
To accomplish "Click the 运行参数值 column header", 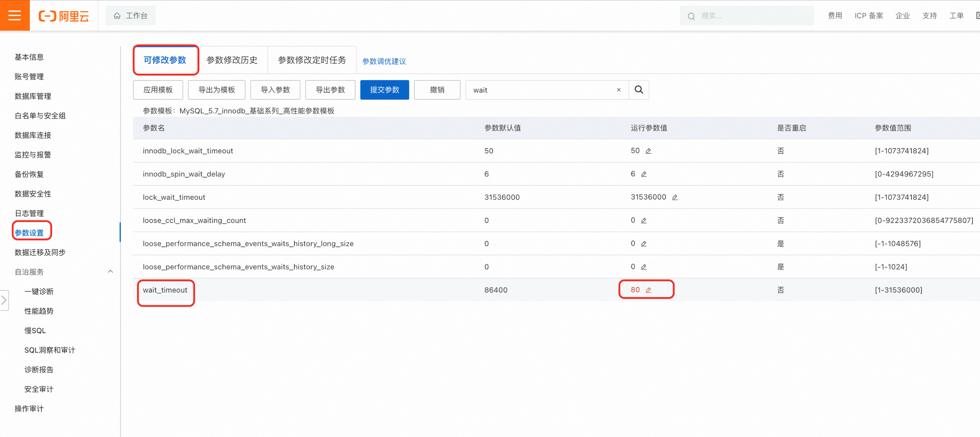I will tap(649, 128).
